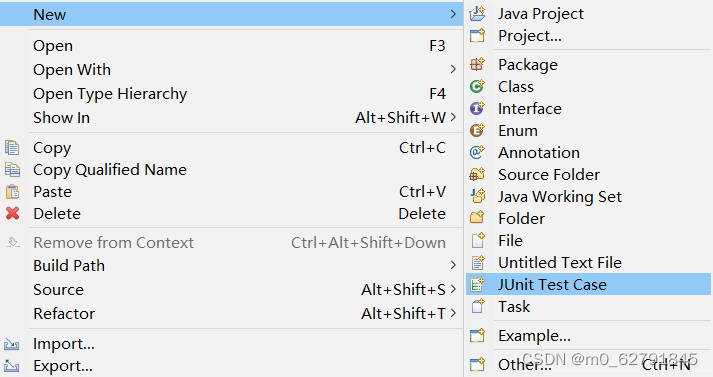The height and width of the screenshot is (377, 713).
Task: Click the Folder icon in submenu
Action: click(x=477, y=218)
